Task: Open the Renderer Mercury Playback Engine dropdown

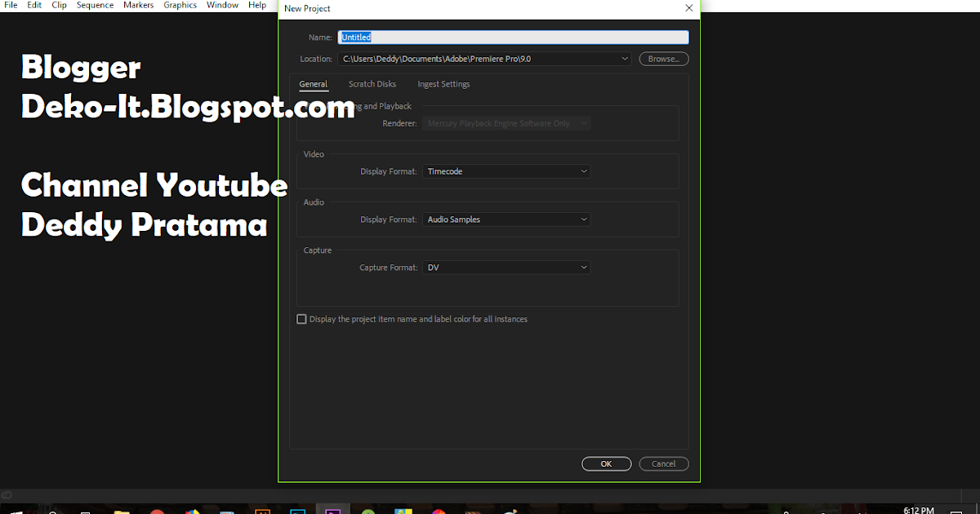Action: point(506,123)
